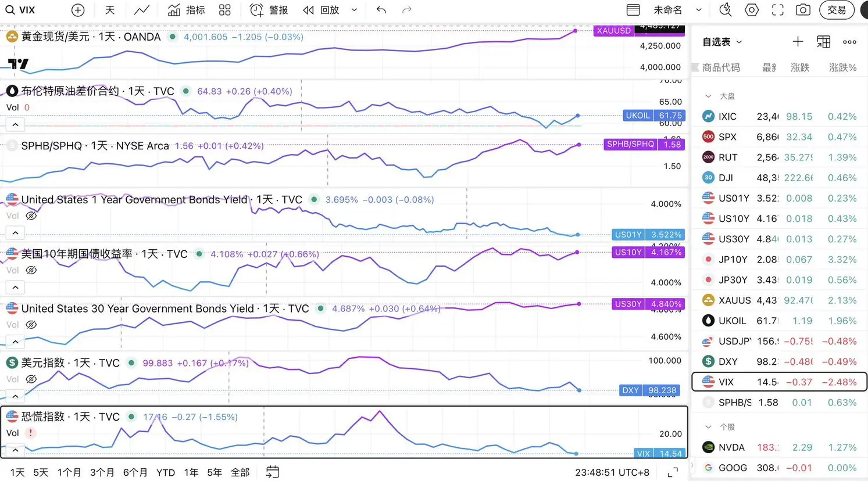Select the 6个月 time range

(135, 472)
